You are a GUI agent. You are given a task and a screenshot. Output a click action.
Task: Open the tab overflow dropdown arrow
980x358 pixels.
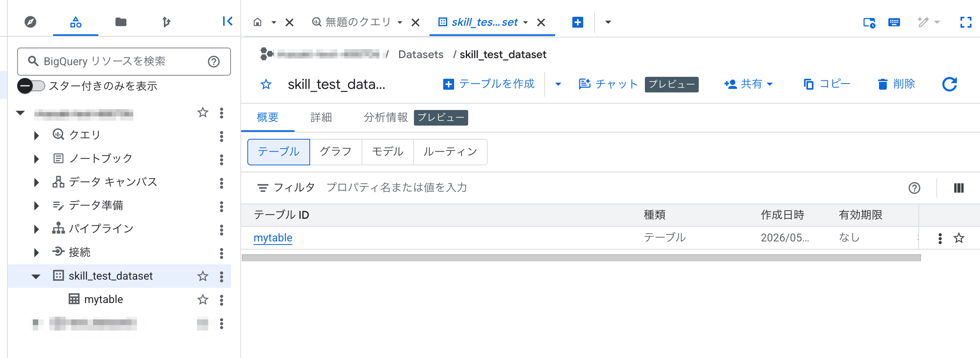click(x=608, y=22)
